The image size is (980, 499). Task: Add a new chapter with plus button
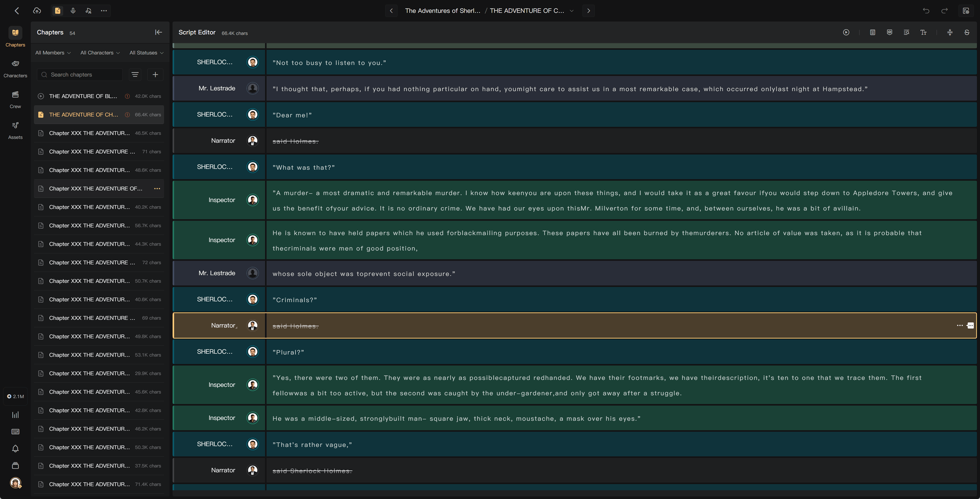(155, 74)
